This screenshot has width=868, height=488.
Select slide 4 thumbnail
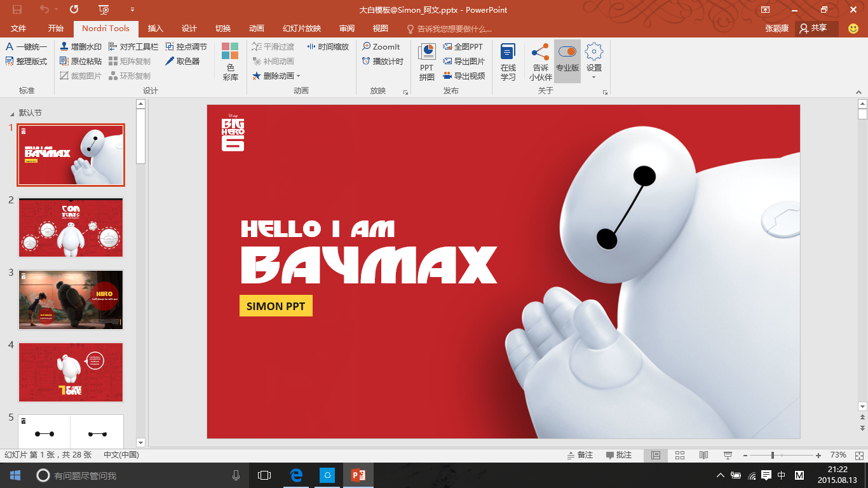pos(71,372)
